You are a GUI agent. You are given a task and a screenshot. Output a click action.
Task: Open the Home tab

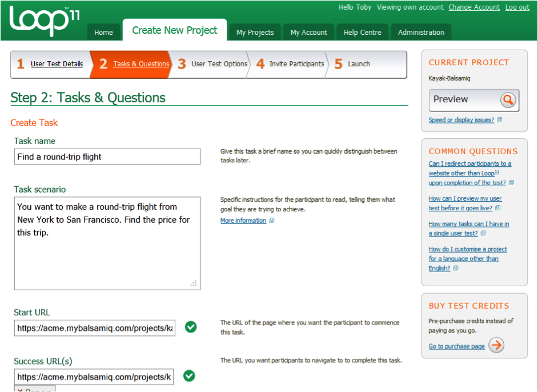point(103,32)
